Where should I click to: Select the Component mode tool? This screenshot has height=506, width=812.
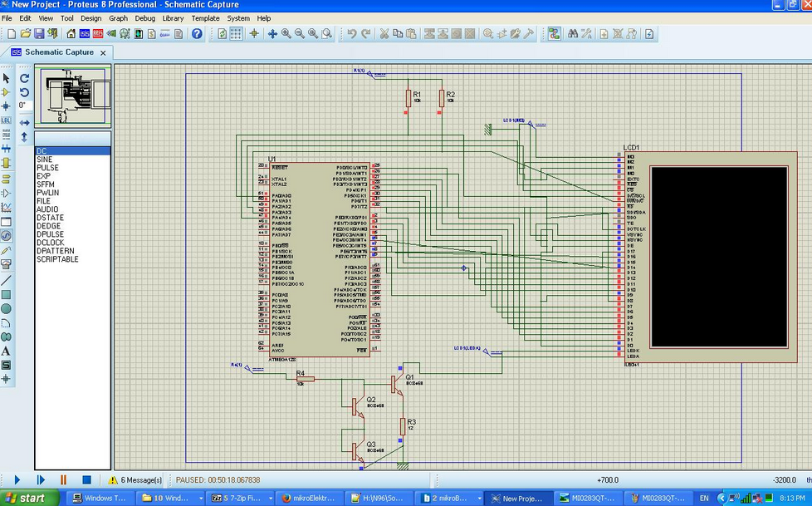(7, 91)
